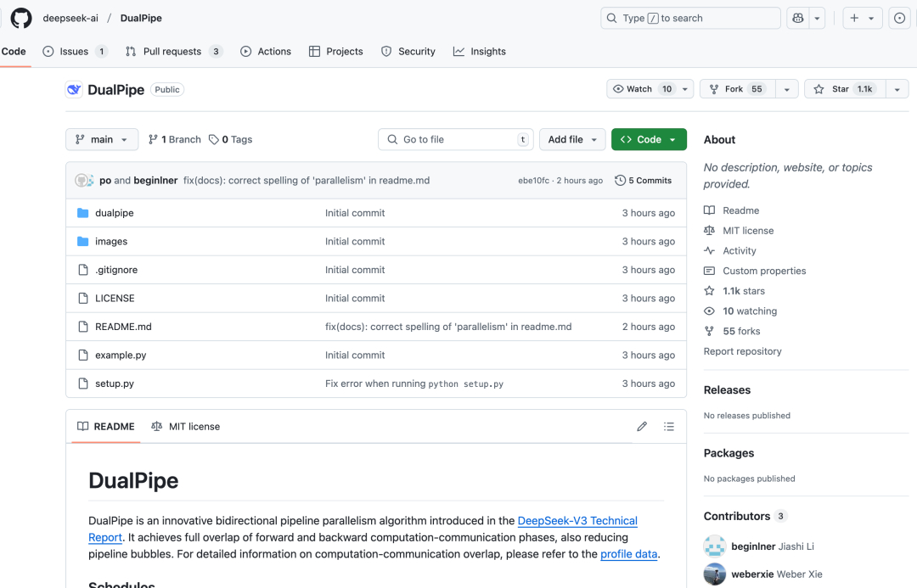This screenshot has width=917, height=588.
Task: Star the DualPipe repository
Action: tap(845, 89)
